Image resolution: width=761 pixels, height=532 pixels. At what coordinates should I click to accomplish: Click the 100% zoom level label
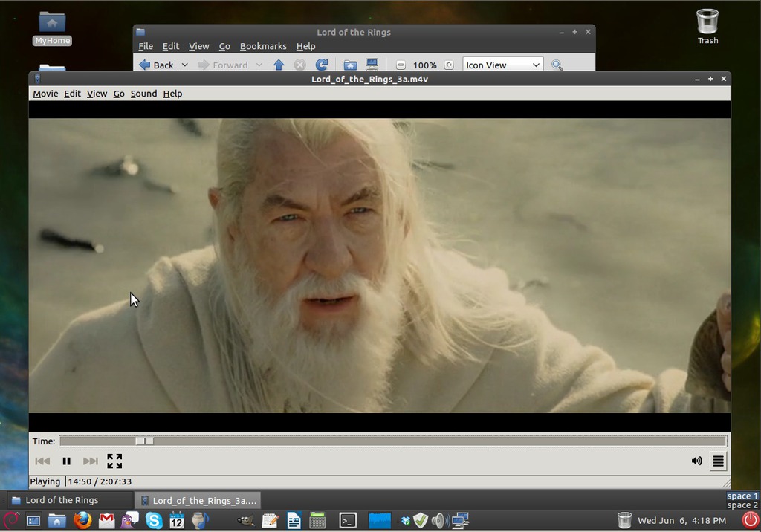424,65
